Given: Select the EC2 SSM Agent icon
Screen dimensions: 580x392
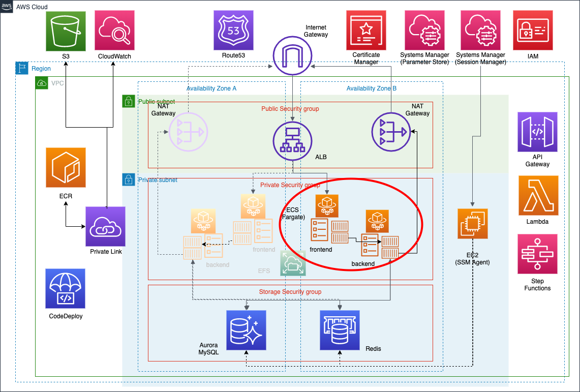Looking at the screenshot, I should coord(473,224).
